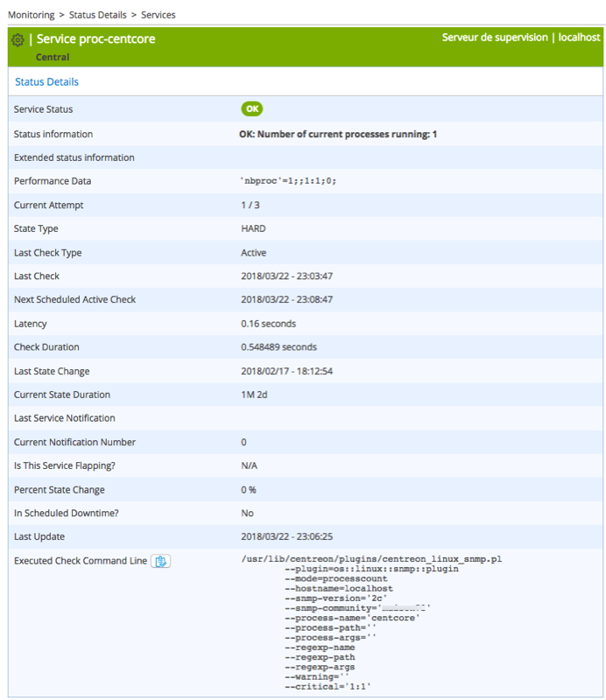Copy the executed check command line
This screenshot has height=700, width=606.
click(160, 561)
